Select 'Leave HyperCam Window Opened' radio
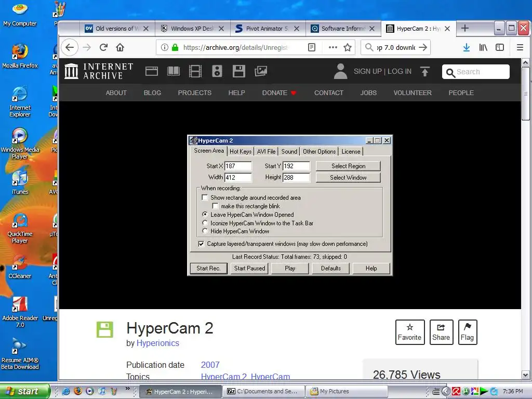Viewport: 532px width, 399px height. [205, 215]
